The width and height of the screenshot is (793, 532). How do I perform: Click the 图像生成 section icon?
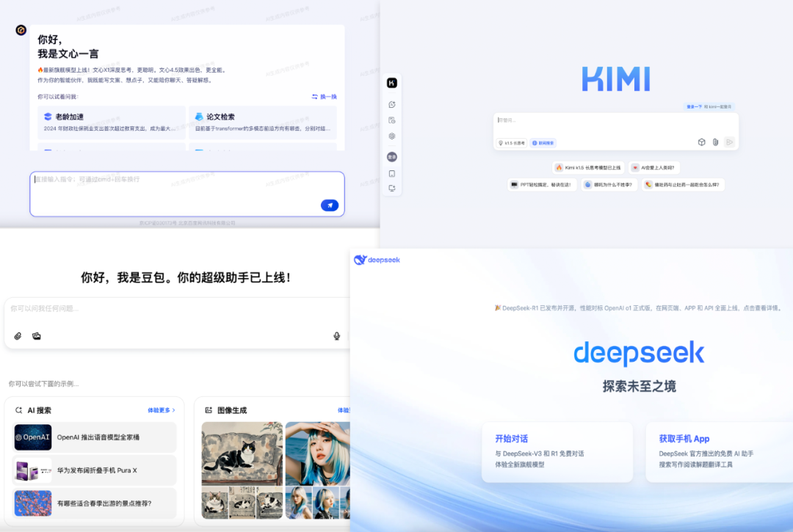pos(209,410)
